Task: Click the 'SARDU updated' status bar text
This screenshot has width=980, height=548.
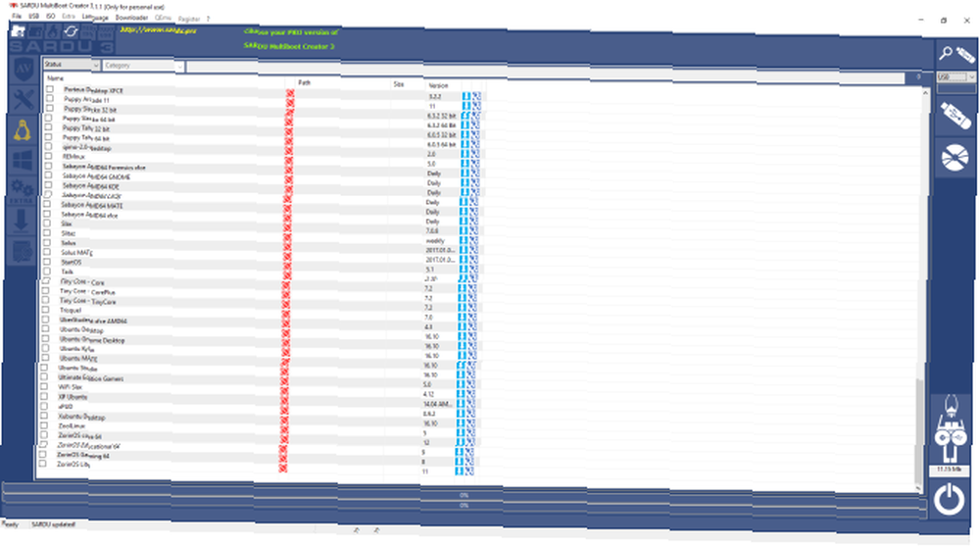Action: [53, 524]
